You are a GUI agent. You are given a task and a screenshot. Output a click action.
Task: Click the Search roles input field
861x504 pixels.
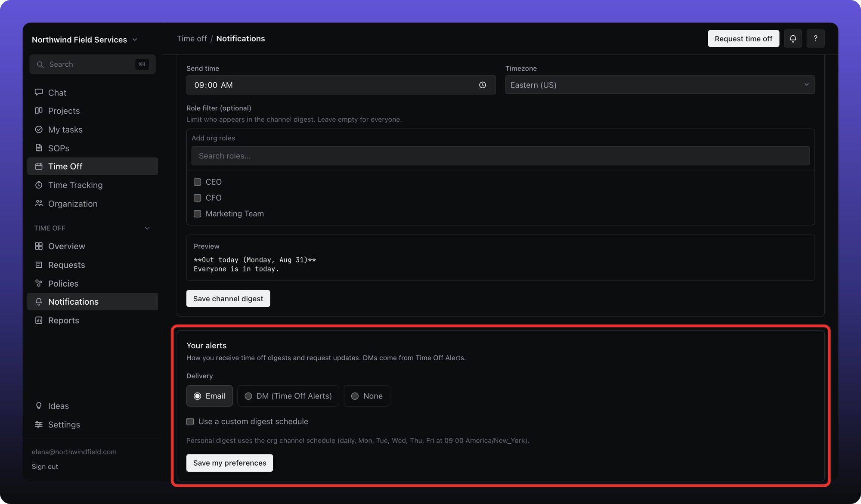500,156
